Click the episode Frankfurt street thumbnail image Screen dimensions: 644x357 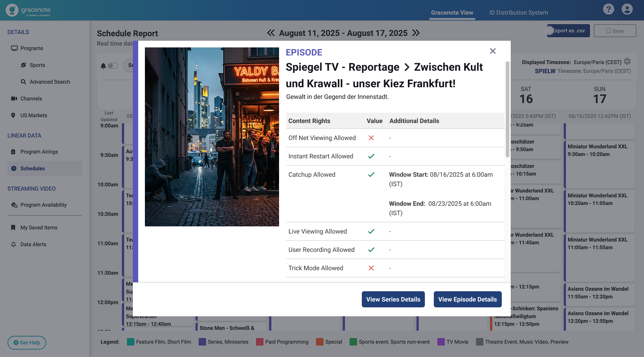pyautogui.click(x=212, y=137)
